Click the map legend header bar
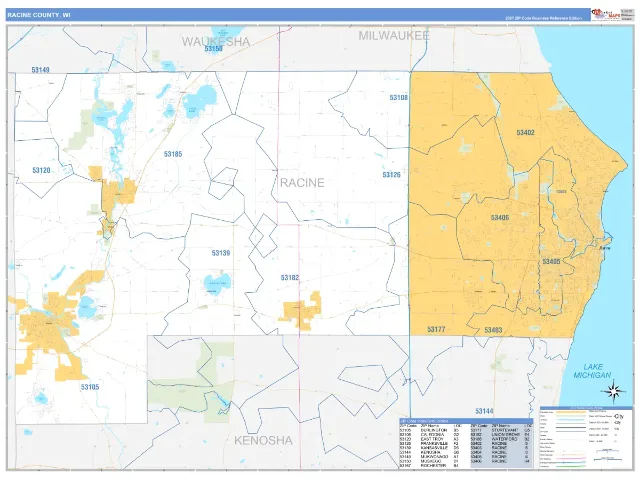The width and height of the screenshot is (640, 480). 586,408
